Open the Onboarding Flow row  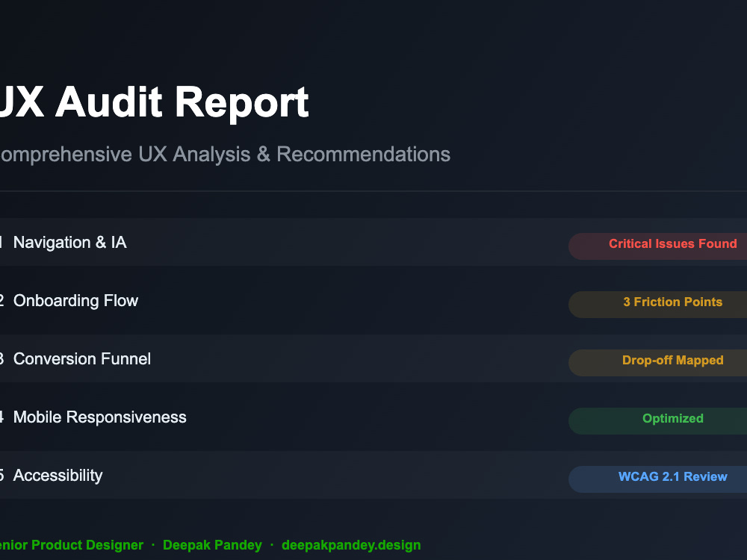[373, 300]
